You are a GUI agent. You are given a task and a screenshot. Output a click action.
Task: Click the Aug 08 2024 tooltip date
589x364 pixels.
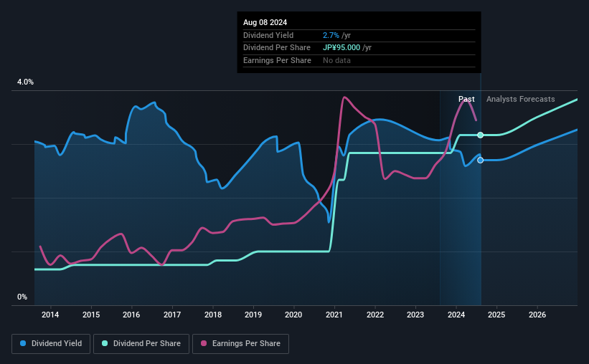coord(265,22)
